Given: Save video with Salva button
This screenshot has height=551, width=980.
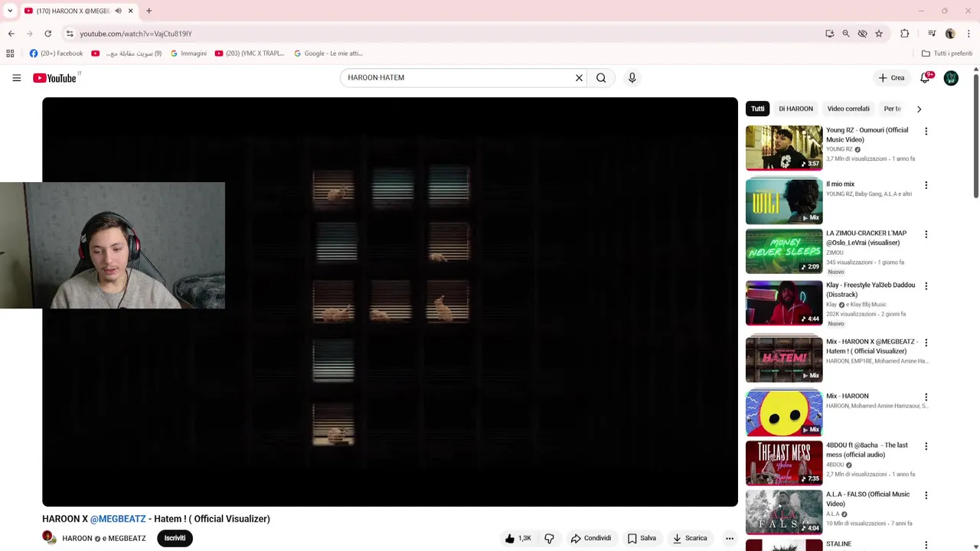Looking at the screenshot, I should coord(642,538).
